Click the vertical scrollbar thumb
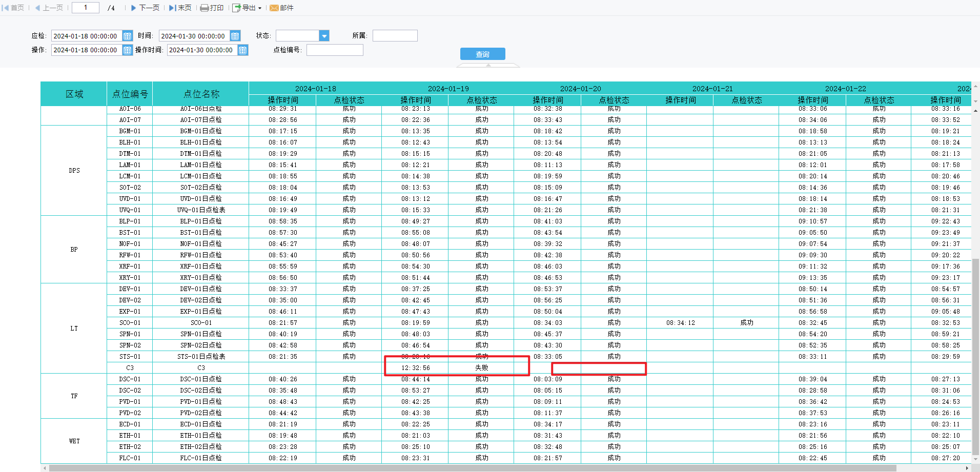This screenshot has height=472, width=980. coord(975,357)
